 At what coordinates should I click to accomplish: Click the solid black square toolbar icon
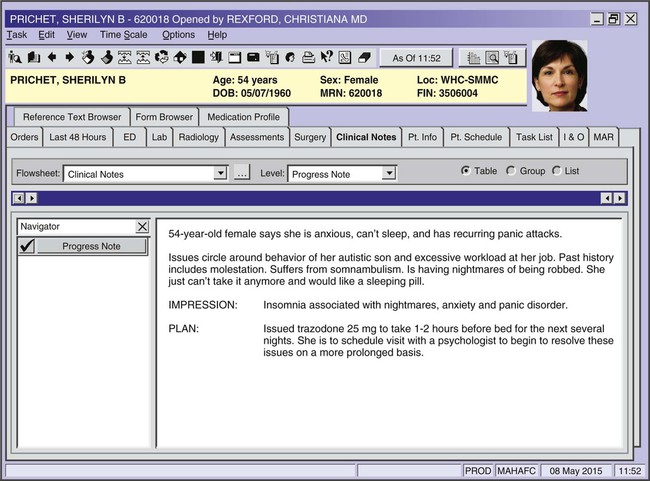click(198, 57)
